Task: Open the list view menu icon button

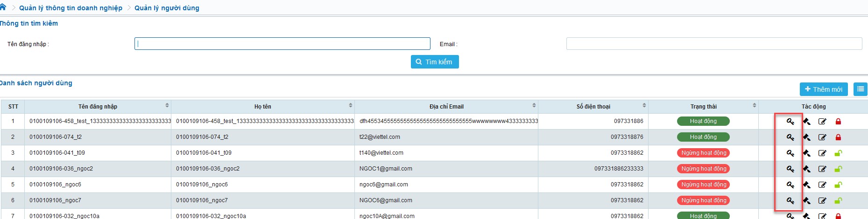Action: tap(860, 89)
